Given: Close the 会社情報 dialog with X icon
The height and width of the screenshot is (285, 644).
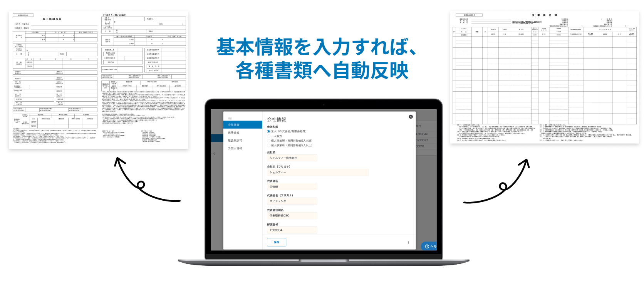Looking at the screenshot, I should (411, 116).
